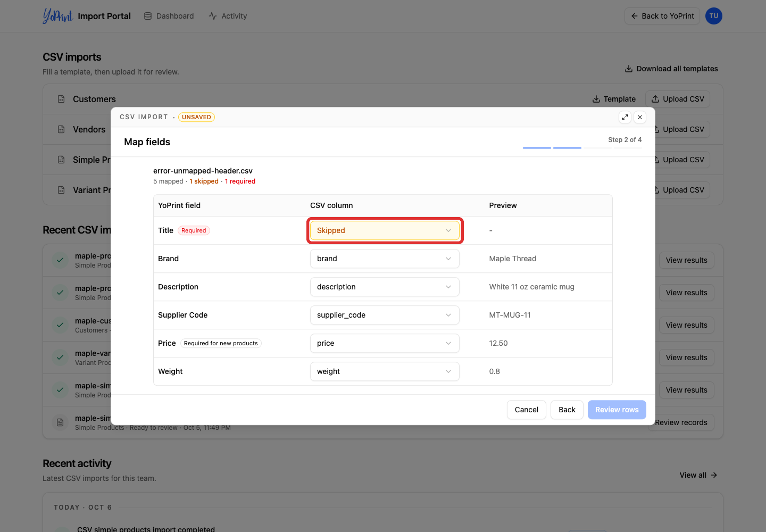Image resolution: width=766 pixels, height=532 pixels.
Task: Click the 'MT-MUG-11' preview value
Action: point(510,315)
